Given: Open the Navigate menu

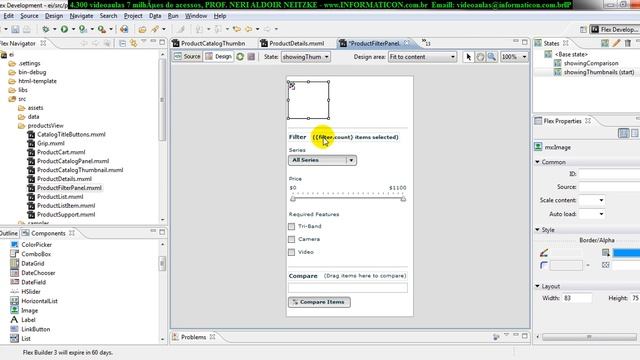Looking at the screenshot, I should pos(81,16).
